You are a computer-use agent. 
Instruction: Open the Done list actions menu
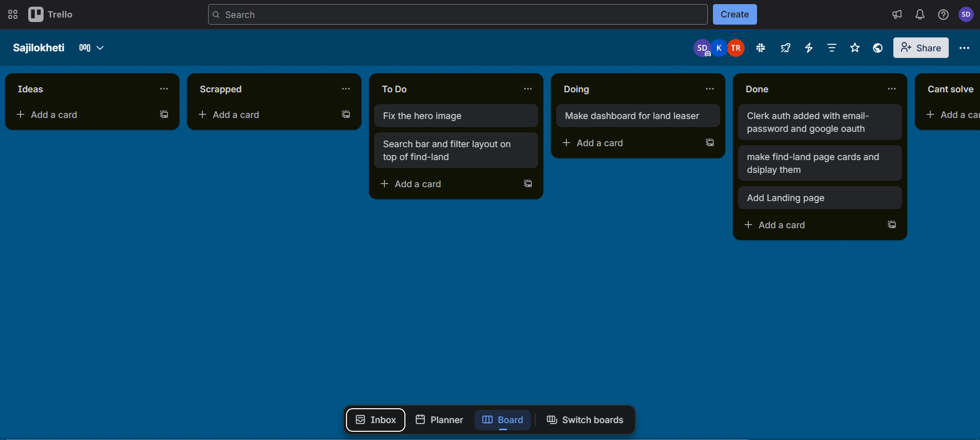tap(892, 89)
